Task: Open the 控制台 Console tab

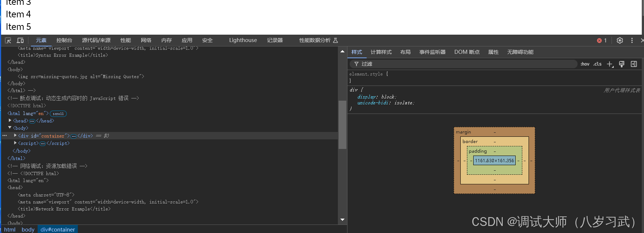Action: (64, 40)
